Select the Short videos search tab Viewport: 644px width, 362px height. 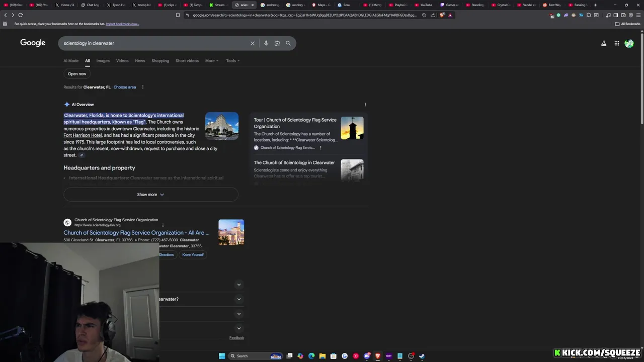187,61
